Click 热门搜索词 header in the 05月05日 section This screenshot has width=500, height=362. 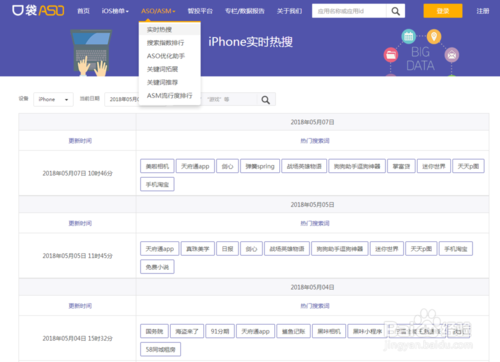coord(315,223)
